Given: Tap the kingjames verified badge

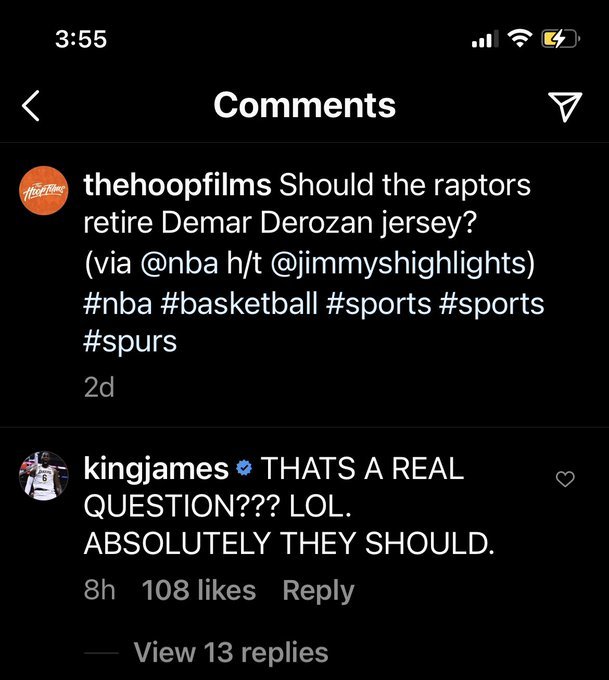Looking at the screenshot, I should pos(243,468).
